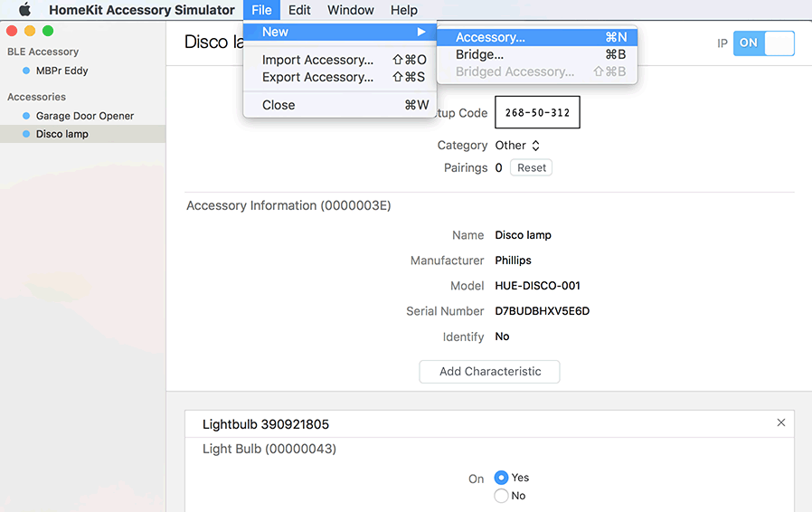Click the setup code 268-50-312 box

pyautogui.click(x=537, y=112)
